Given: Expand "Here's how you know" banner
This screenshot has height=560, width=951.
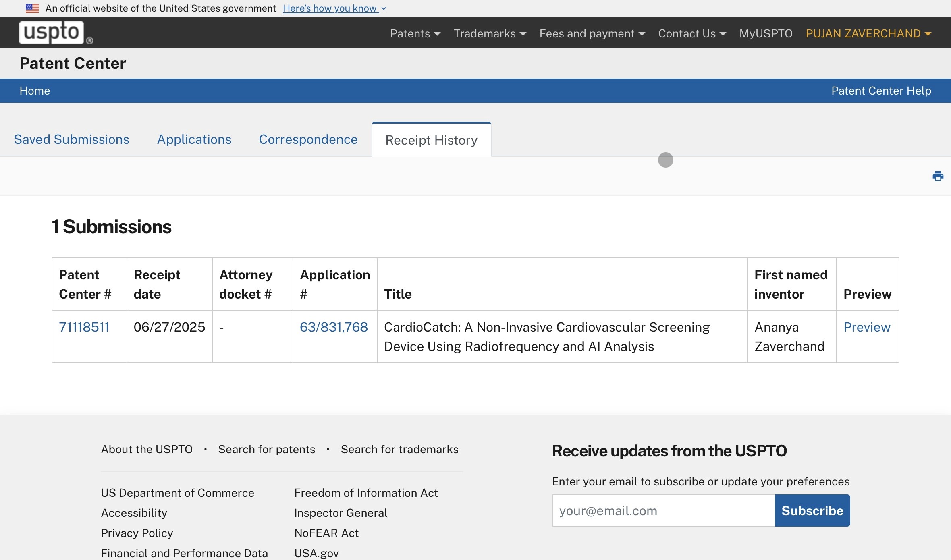Looking at the screenshot, I should (334, 8).
